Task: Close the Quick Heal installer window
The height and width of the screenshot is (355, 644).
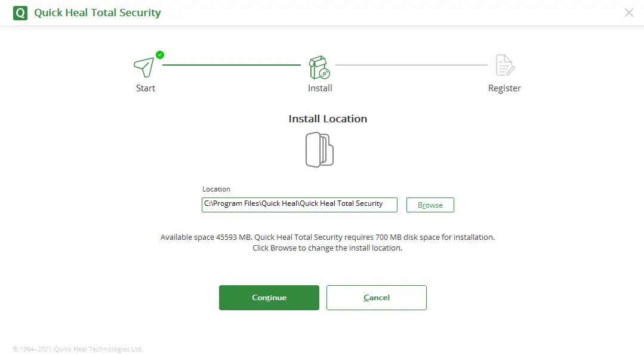Action: 628,13
